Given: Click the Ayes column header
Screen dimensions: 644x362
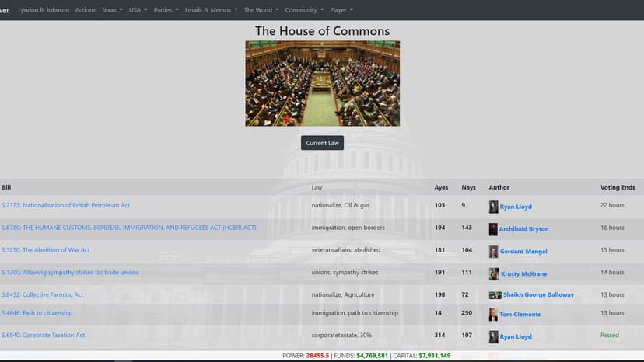Looking at the screenshot, I should (441, 187).
